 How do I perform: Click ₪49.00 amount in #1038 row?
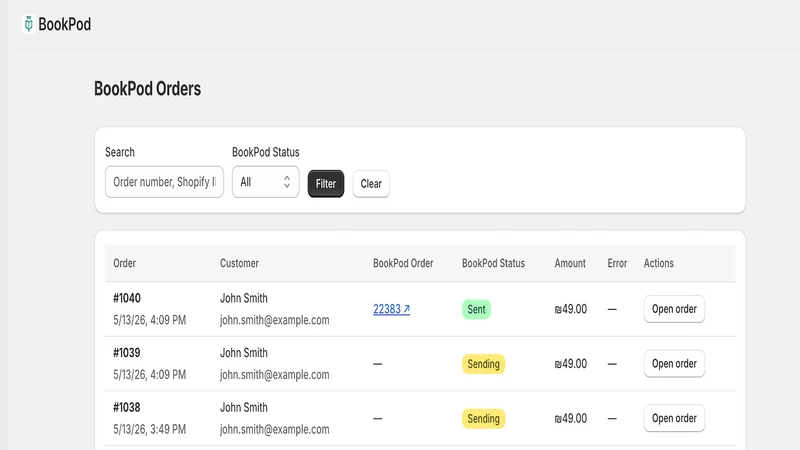click(x=570, y=418)
